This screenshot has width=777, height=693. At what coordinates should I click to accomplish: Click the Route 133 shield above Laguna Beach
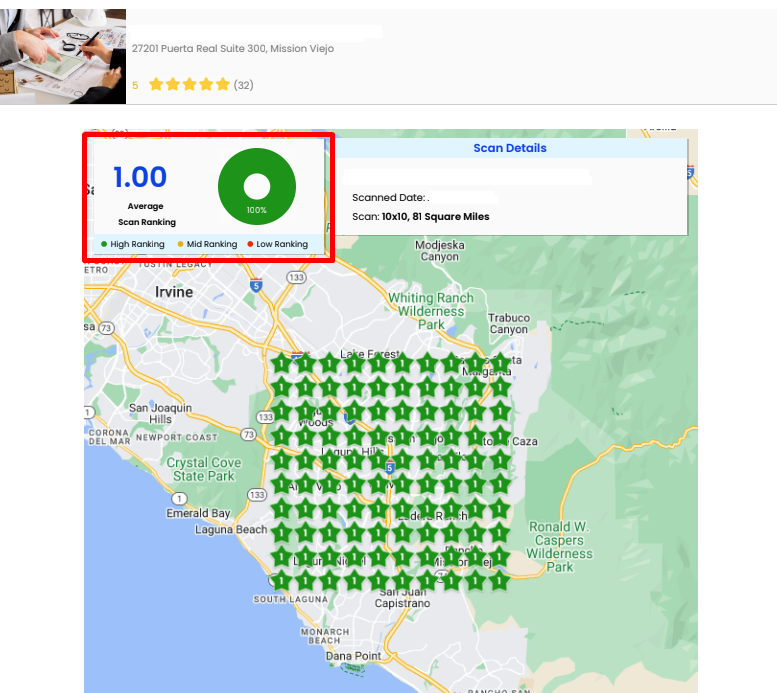pos(257,495)
